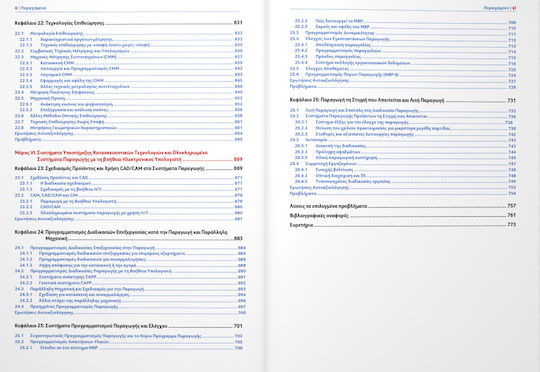This screenshot has height=372, width=540.
Task: Click the right-hand page's 'Περιεχόμενα' header
Action: [x=496, y=8]
